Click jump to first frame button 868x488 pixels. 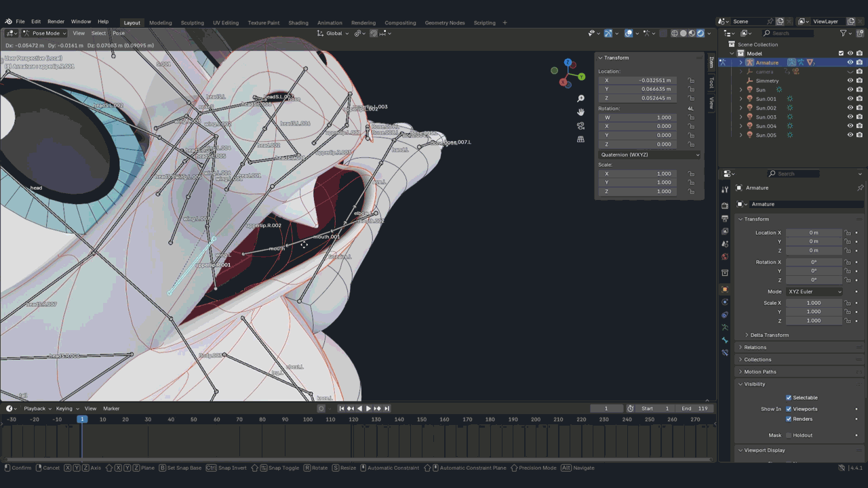(342, 409)
